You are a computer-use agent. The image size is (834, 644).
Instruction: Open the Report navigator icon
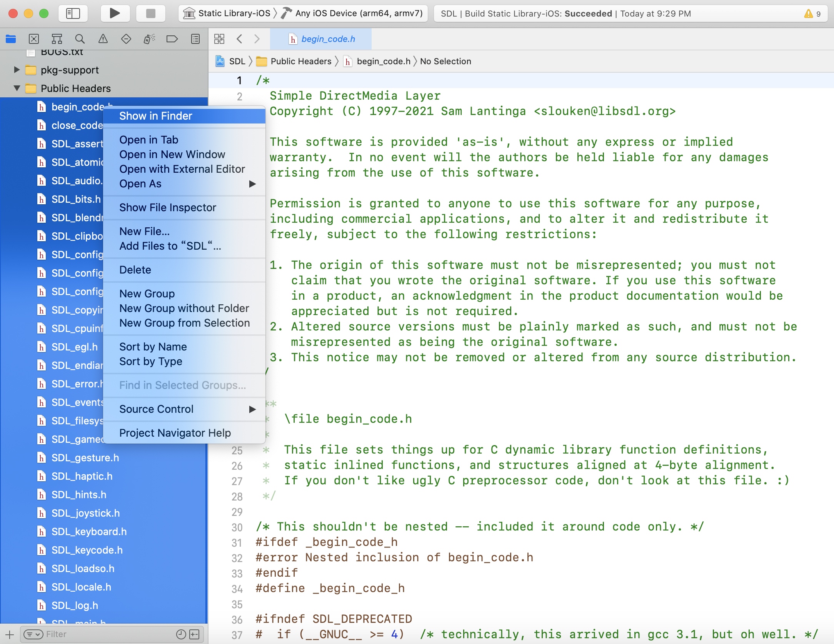[195, 39]
